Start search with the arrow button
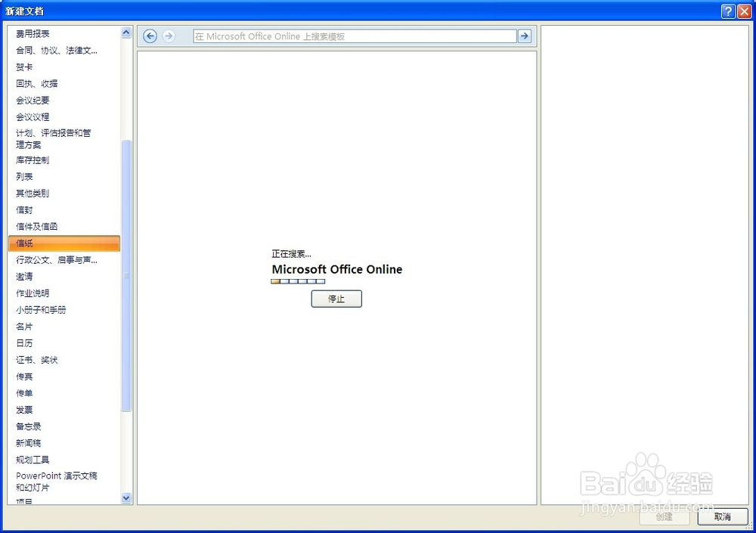This screenshot has height=533, width=756. [x=525, y=36]
